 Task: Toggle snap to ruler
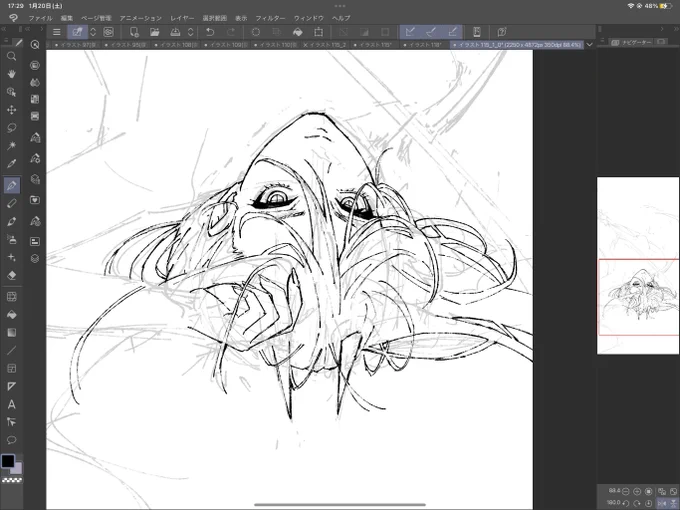(x=410, y=32)
